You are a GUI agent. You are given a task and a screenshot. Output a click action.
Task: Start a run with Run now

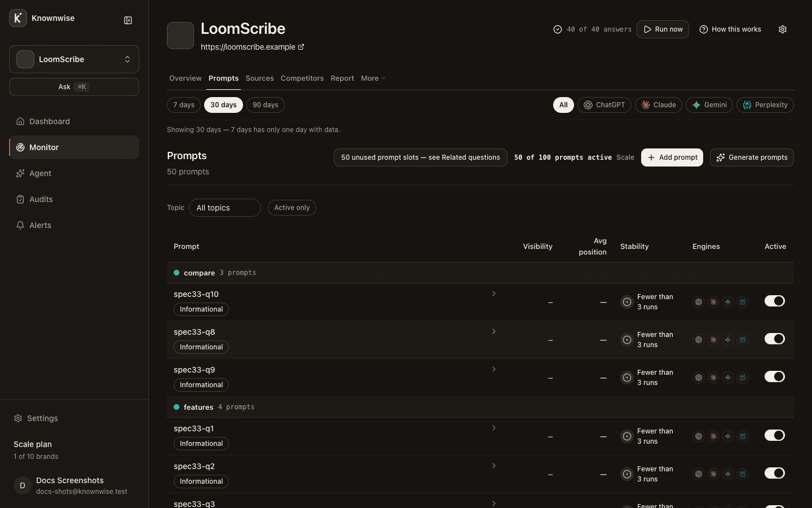coord(663,29)
